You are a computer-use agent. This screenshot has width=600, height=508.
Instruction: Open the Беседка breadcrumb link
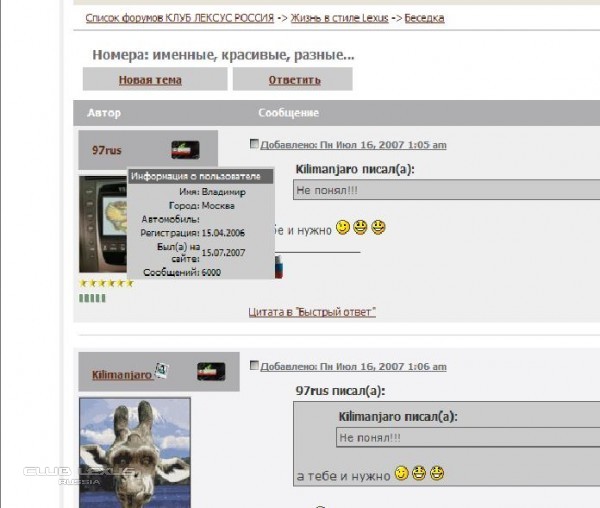[x=425, y=18]
